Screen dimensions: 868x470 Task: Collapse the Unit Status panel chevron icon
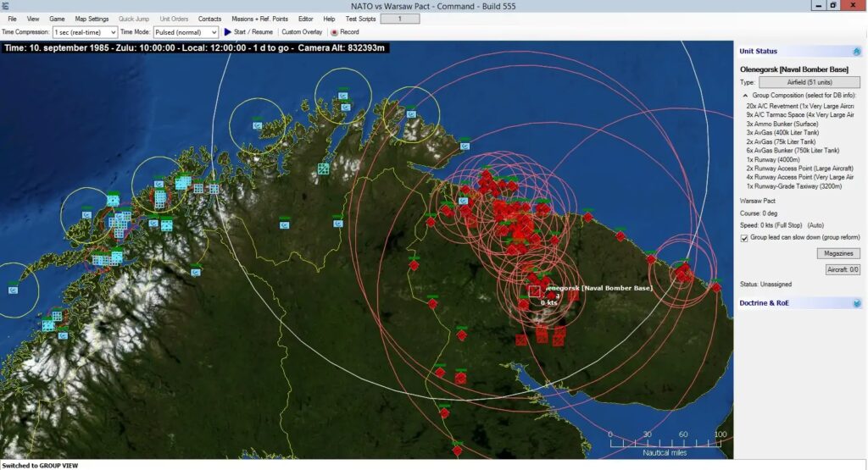[x=856, y=52]
